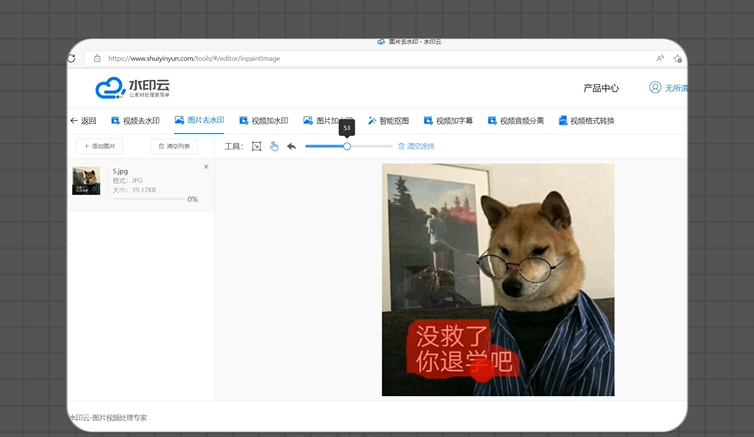
Task: Click the add to favorites star icon
Action: point(678,58)
